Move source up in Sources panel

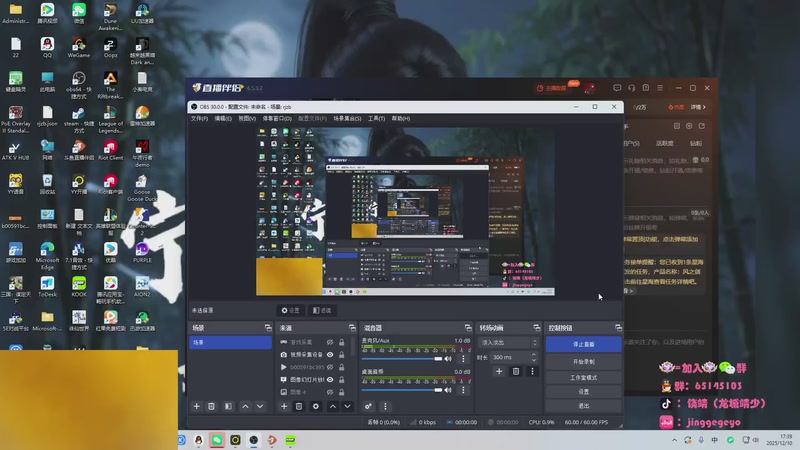333,406
